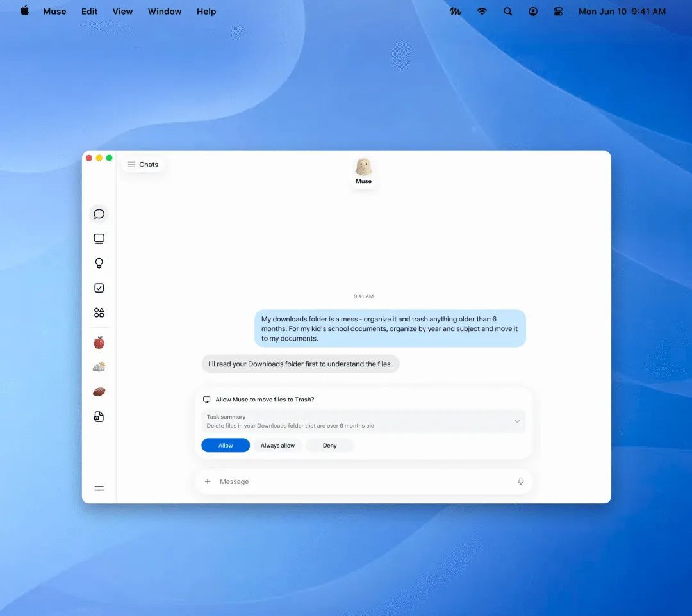Click the 9:41 AM chat timestamp
Screen dimensions: 692x616
tap(364, 296)
